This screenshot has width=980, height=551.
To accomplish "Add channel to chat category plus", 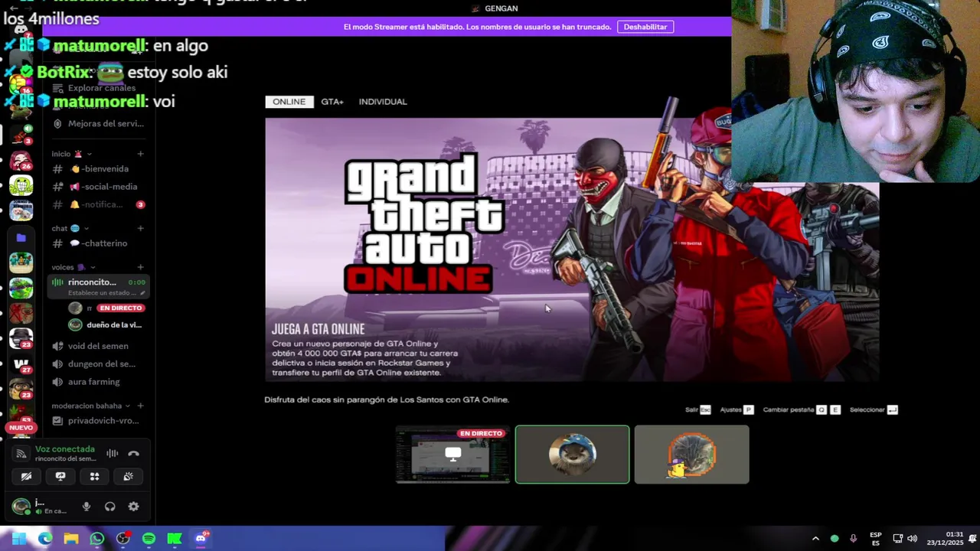I will [140, 228].
